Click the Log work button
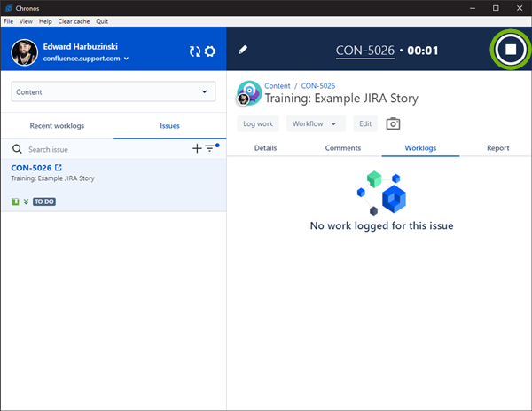532x411 pixels. coord(258,123)
